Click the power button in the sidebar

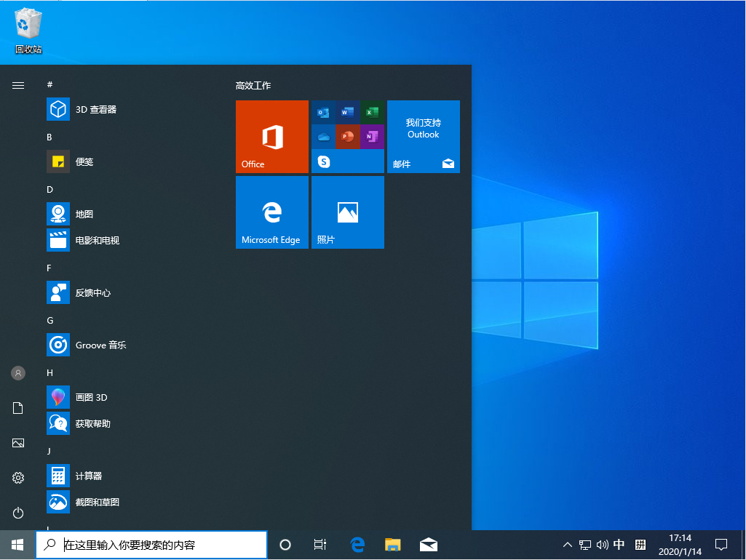(x=17, y=513)
